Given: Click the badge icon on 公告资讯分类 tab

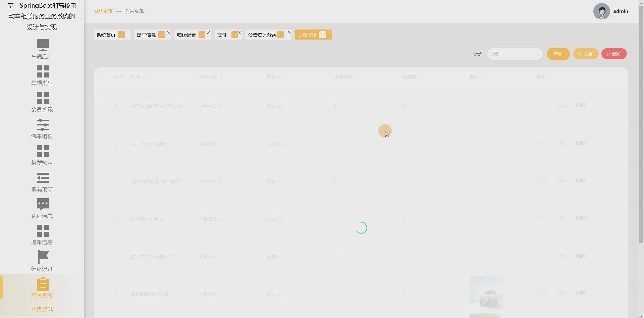Looking at the screenshot, I should coord(280,35).
